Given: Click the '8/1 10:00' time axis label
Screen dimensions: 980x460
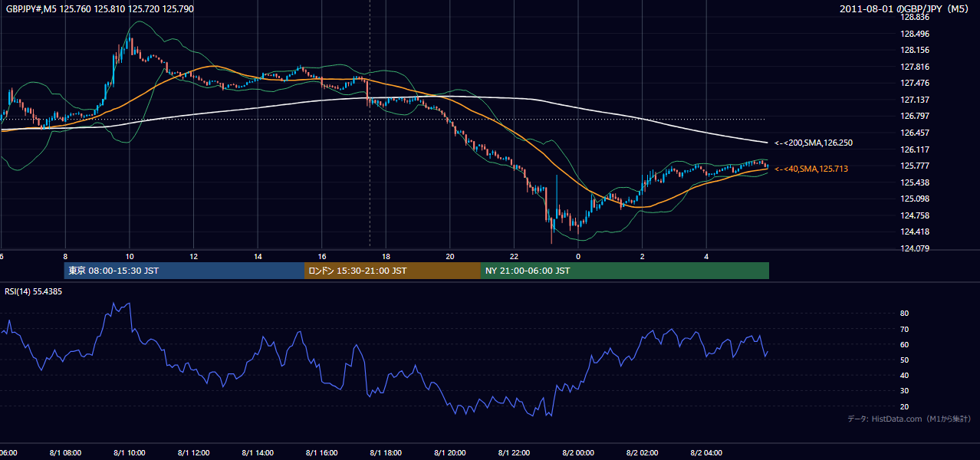Looking at the screenshot, I should point(130,453).
